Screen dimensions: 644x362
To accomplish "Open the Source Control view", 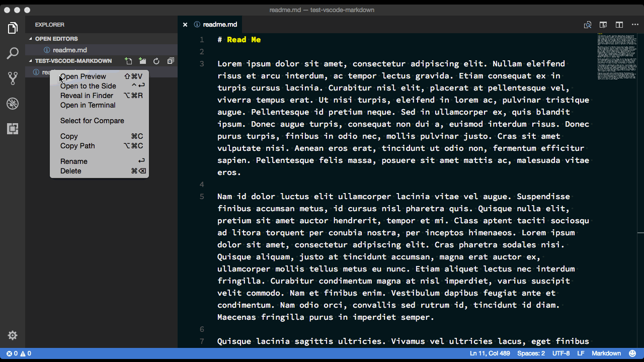I will [x=13, y=78].
